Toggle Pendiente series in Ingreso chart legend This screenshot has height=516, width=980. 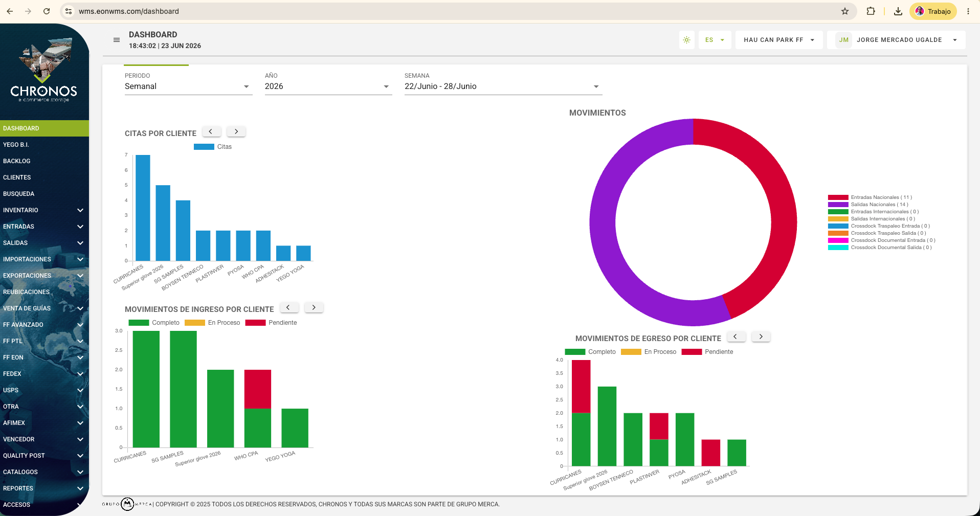point(271,323)
